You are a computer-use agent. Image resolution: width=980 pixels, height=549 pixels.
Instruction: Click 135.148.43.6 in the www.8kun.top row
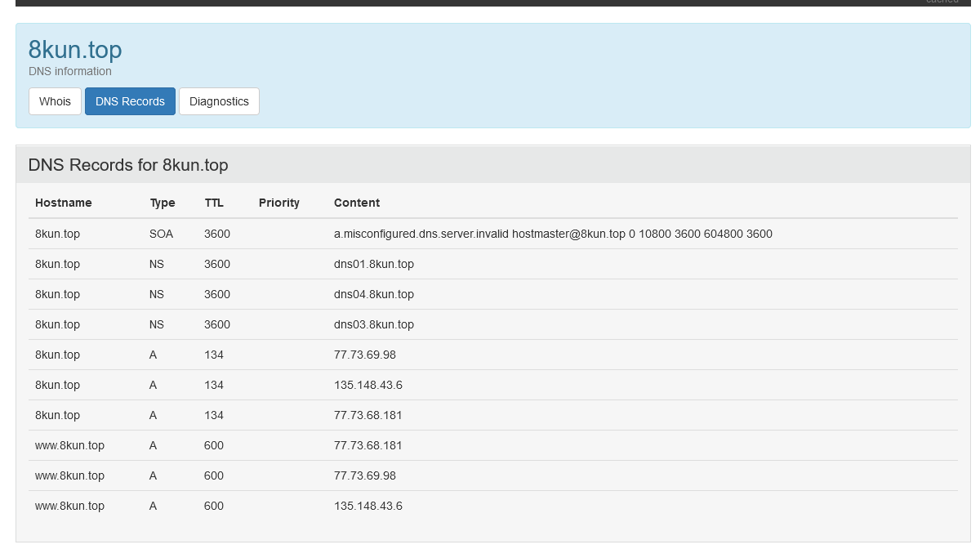[368, 506]
